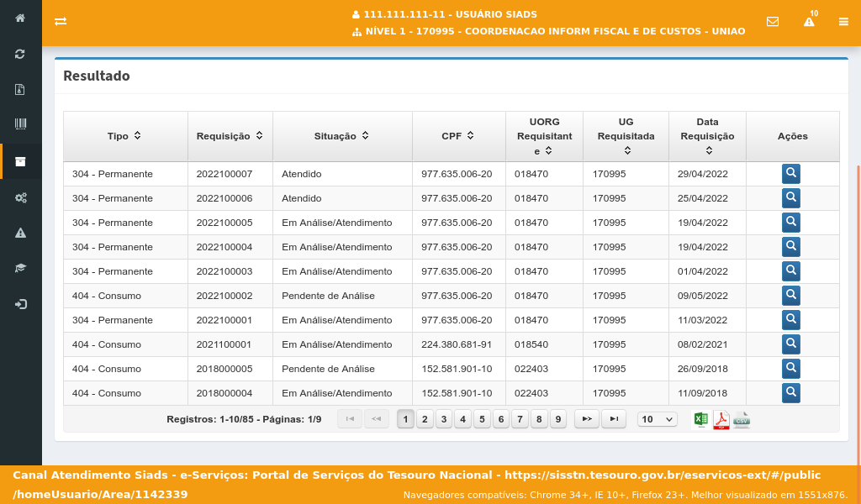Open the barcode sidebar icon
This screenshot has height=504, width=861.
(20, 124)
